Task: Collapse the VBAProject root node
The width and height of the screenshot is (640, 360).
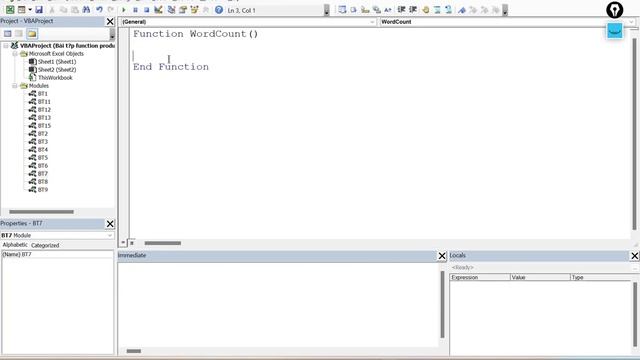Action: pyautogui.click(x=6, y=46)
